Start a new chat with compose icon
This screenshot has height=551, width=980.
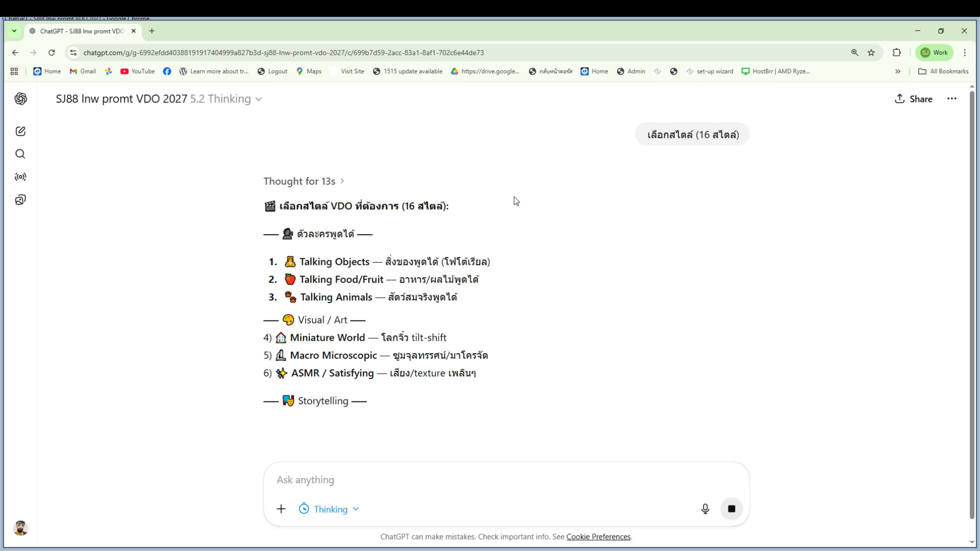(x=20, y=131)
